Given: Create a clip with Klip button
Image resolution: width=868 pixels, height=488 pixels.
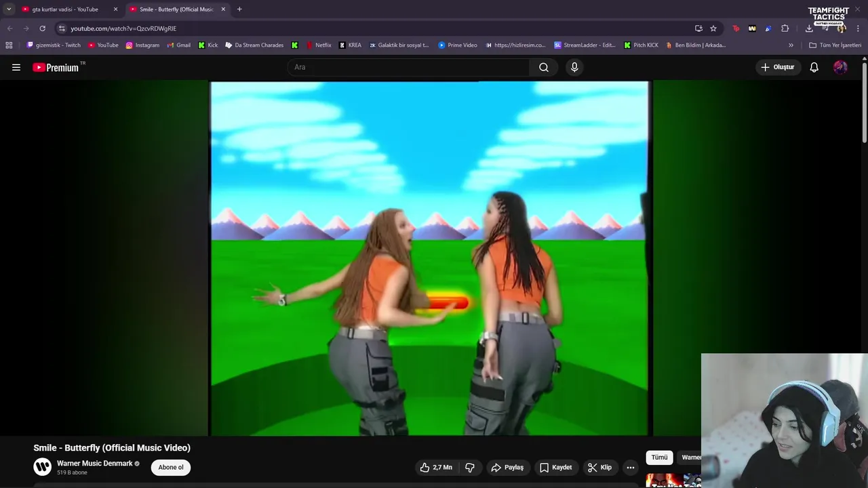Looking at the screenshot, I should tap(599, 468).
